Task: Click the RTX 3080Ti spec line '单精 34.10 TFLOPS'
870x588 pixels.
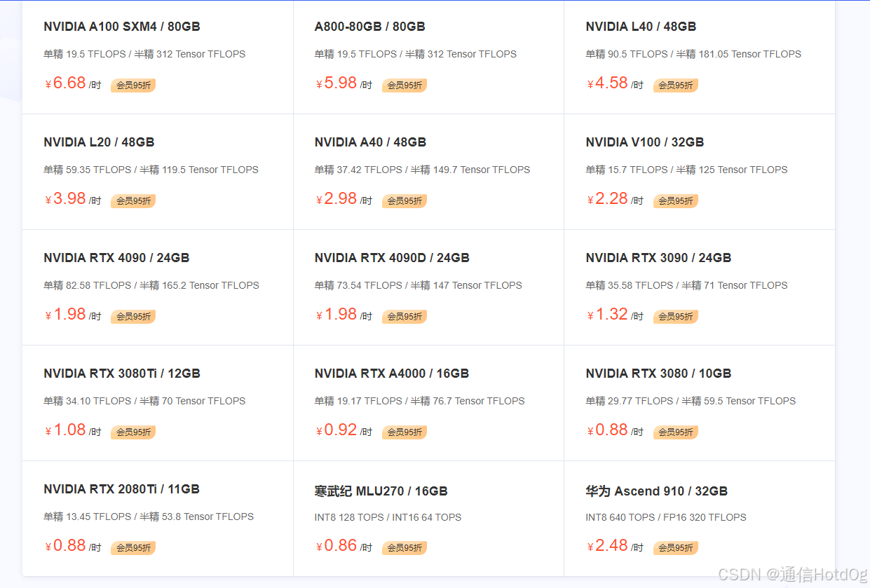Action: point(144,401)
